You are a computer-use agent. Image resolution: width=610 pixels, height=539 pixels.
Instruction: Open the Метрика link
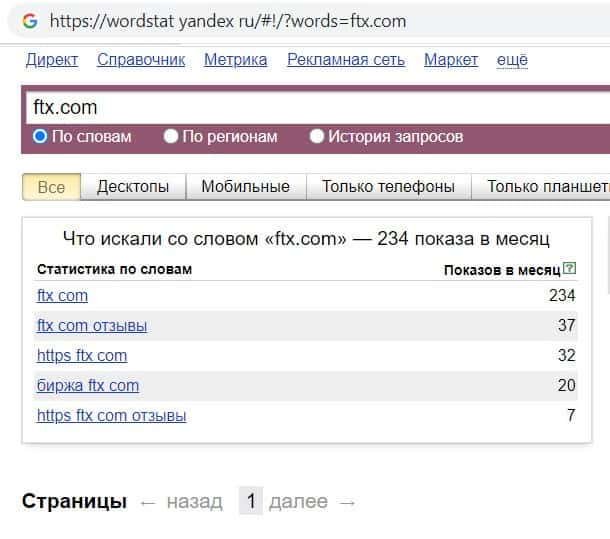pos(235,60)
